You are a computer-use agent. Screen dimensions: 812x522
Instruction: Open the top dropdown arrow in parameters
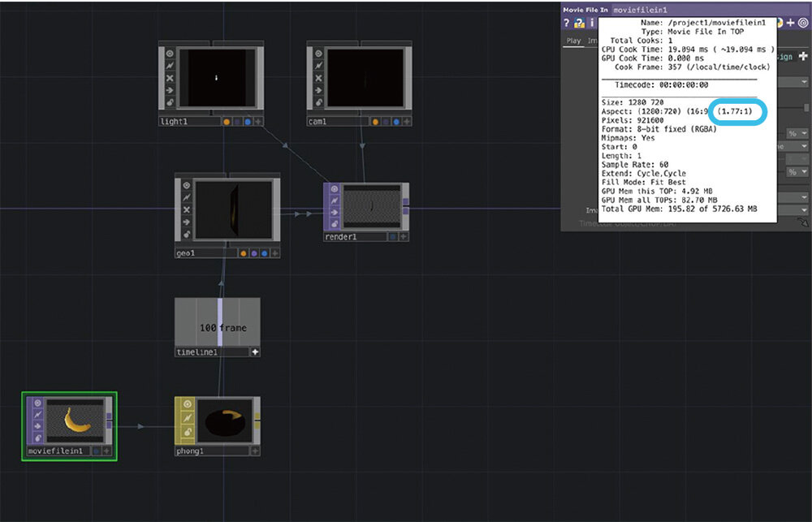[803, 82]
